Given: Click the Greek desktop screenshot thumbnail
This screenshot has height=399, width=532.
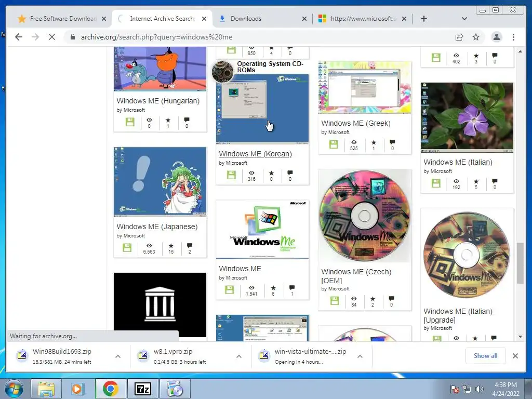Looking at the screenshot, I should click(364, 87).
